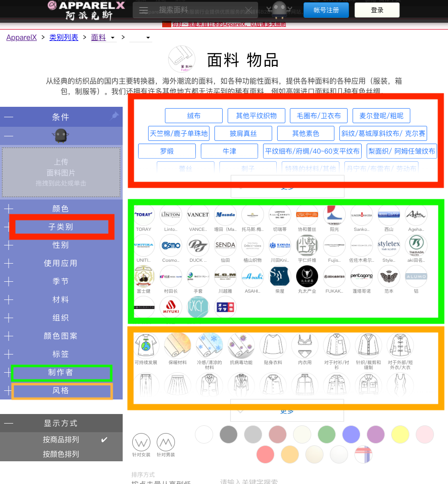448x484 pixels.
Task: Go to ApparelX breadcrumb link
Action: pyautogui.click(x=22, y=38)
